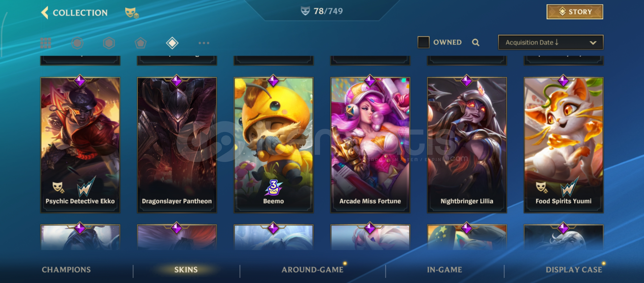Open the Acquisition Date sort dropdown
This screenshot has height=283, width=644.
551,42
